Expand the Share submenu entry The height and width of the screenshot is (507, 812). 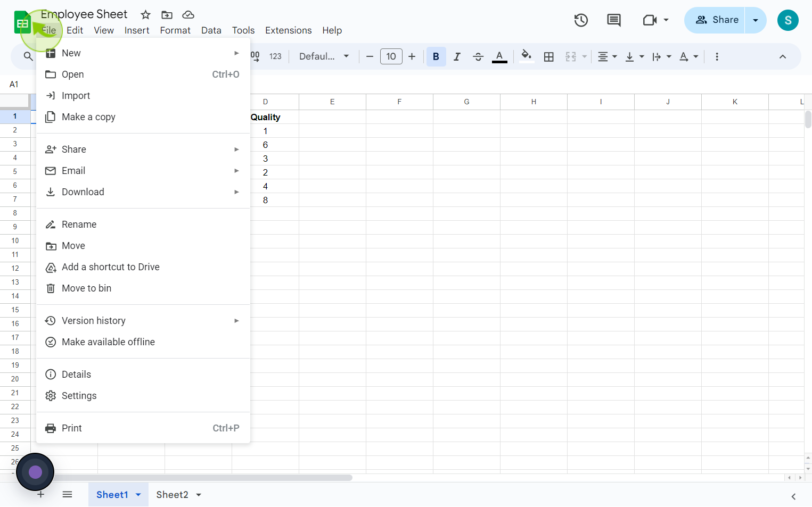[143, 149]
